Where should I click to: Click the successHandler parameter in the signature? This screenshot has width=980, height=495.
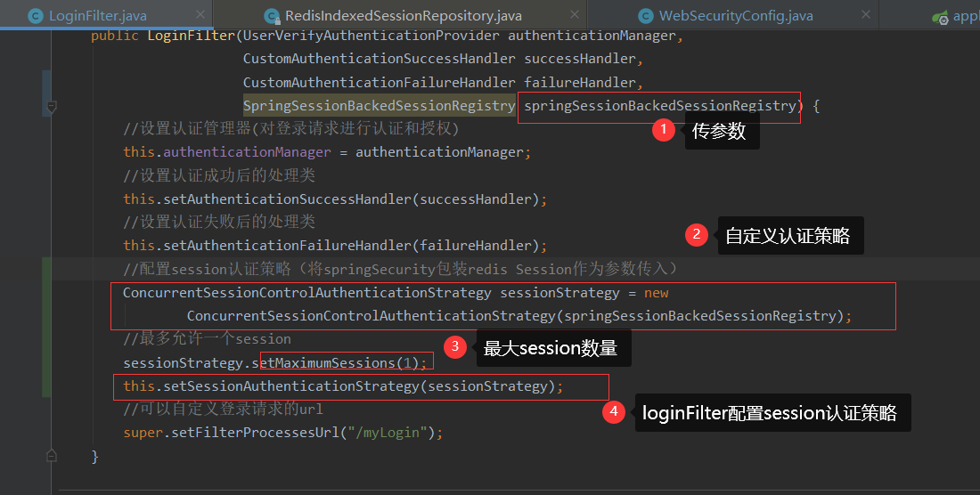[x=579, y=59]
